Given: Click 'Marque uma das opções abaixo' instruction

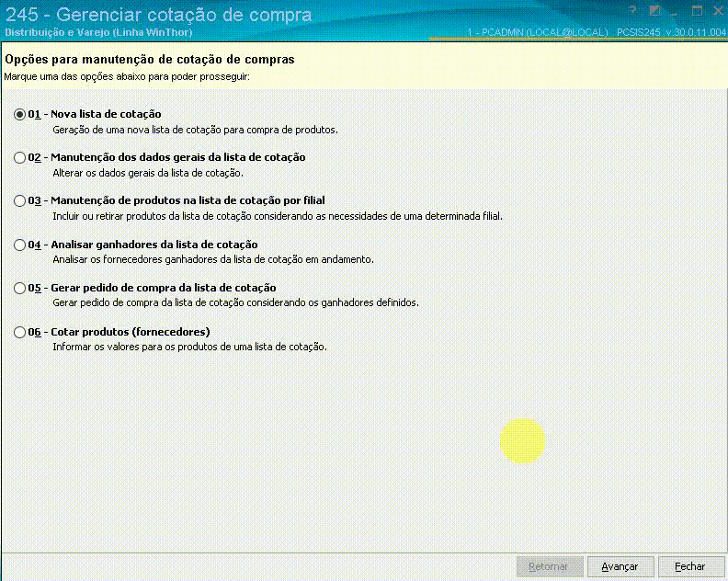Looking at the screenshot, I should click(127, 76).
